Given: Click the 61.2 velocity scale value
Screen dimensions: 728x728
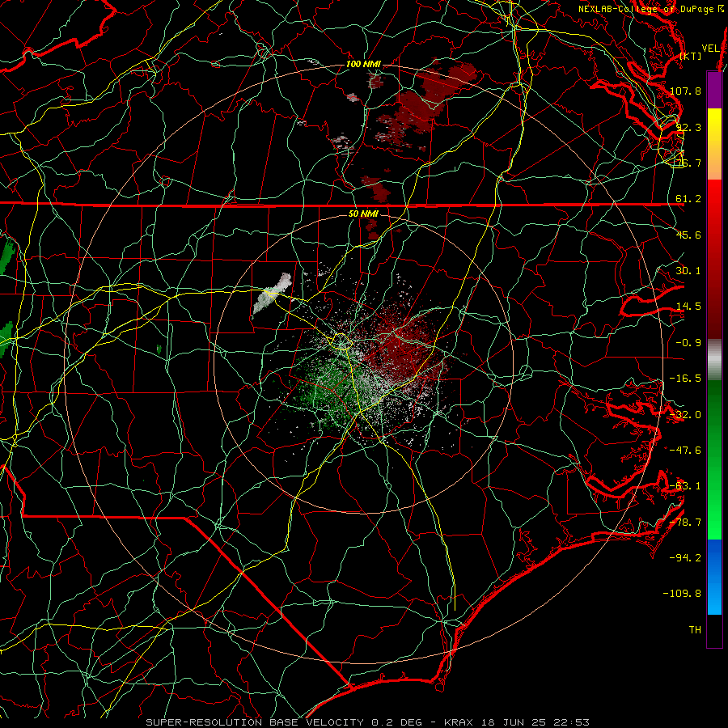Looking at the screenshot, I should 688,199.
